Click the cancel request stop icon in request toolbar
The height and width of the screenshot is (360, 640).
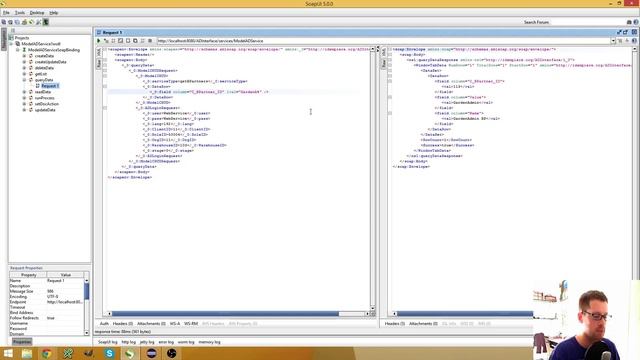[150, 41]
